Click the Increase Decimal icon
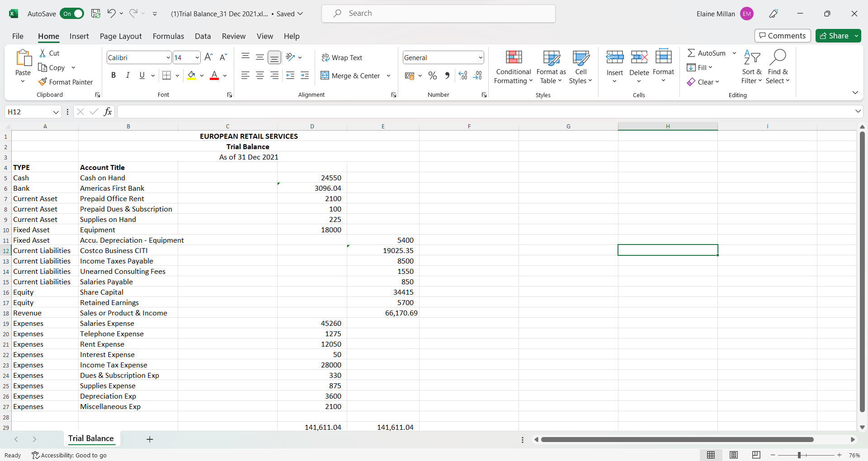The width and height of the screenshot is (868, 461). 463,75
